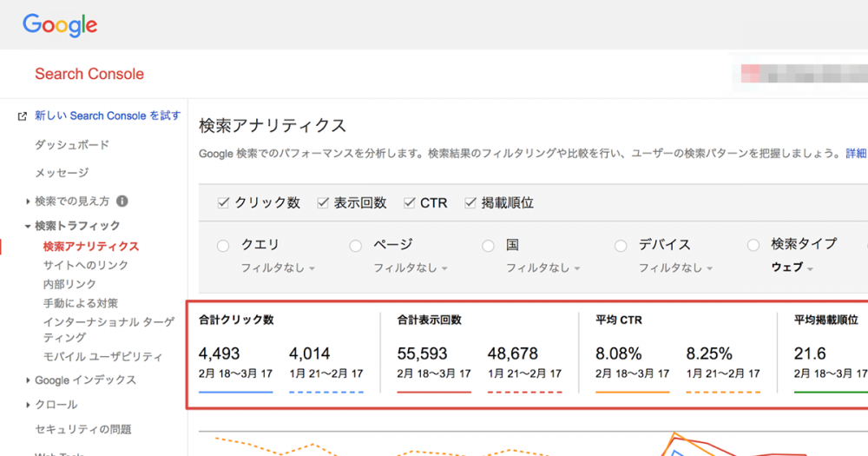Click the 検索アナリティクス page title
868x456 pixels.
[273, 126]
